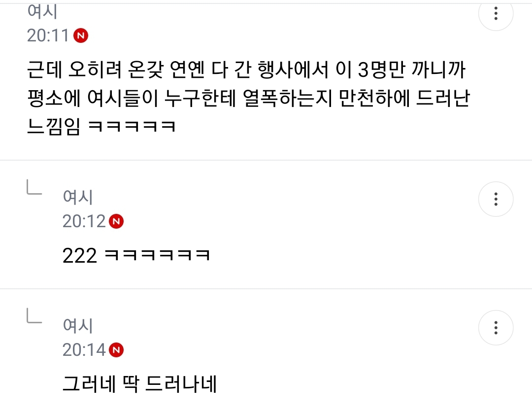Click the red N badge beside 20:12
Viewport: 532px width, 411px height.
[116, 221]
